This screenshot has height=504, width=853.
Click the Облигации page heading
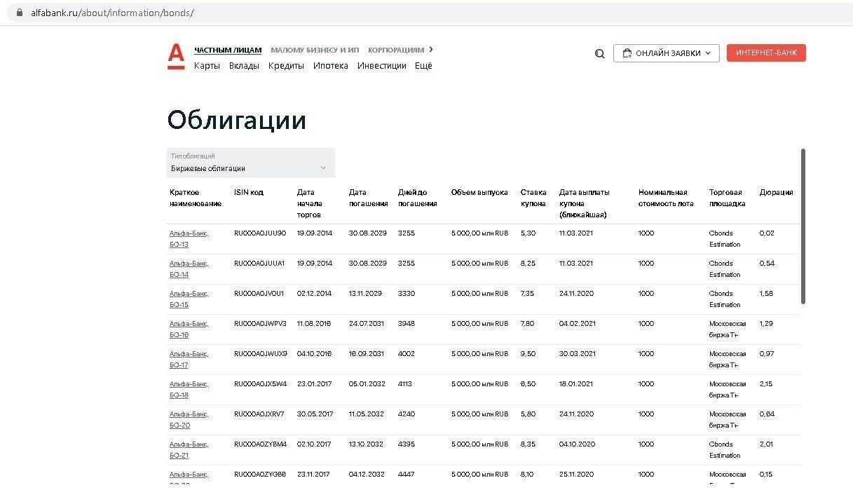(x=237, y=120)
